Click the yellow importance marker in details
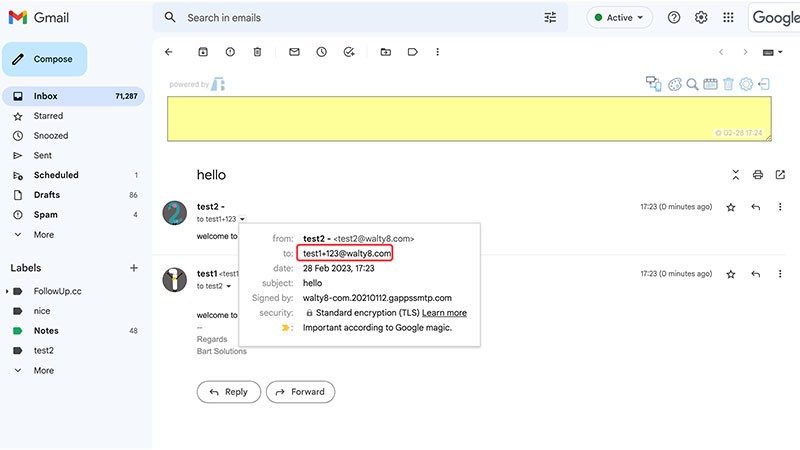Screen dimensions: 800x450 (x=285, y=328)
